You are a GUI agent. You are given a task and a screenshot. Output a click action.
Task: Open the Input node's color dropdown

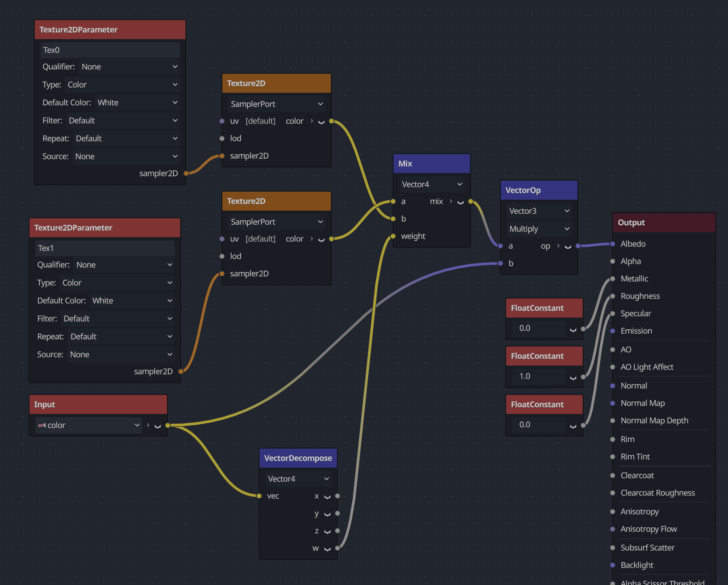coord(88,425)
